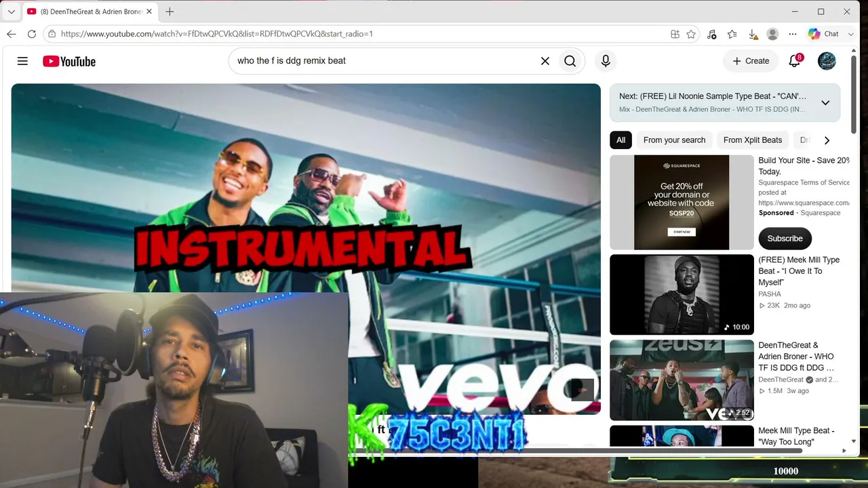Go to the YouTube home logo

click(x=69, y=61)
